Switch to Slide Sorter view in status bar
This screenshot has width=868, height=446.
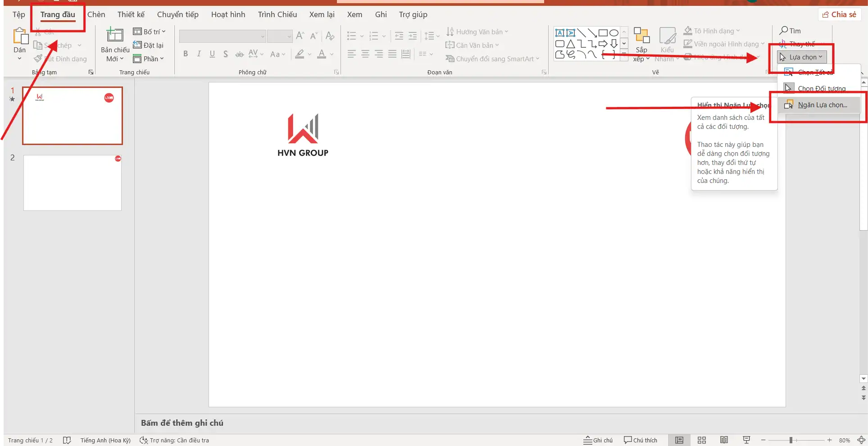coord(701,440)
